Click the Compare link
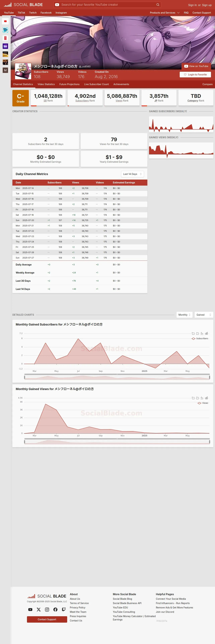Screen dimensions: 215x644 click(207, 84)
